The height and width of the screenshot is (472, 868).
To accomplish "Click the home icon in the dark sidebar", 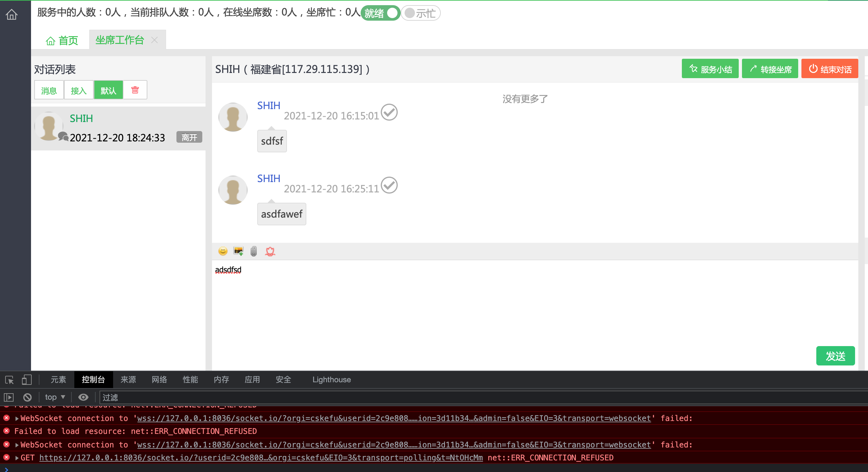I will 11,14.
